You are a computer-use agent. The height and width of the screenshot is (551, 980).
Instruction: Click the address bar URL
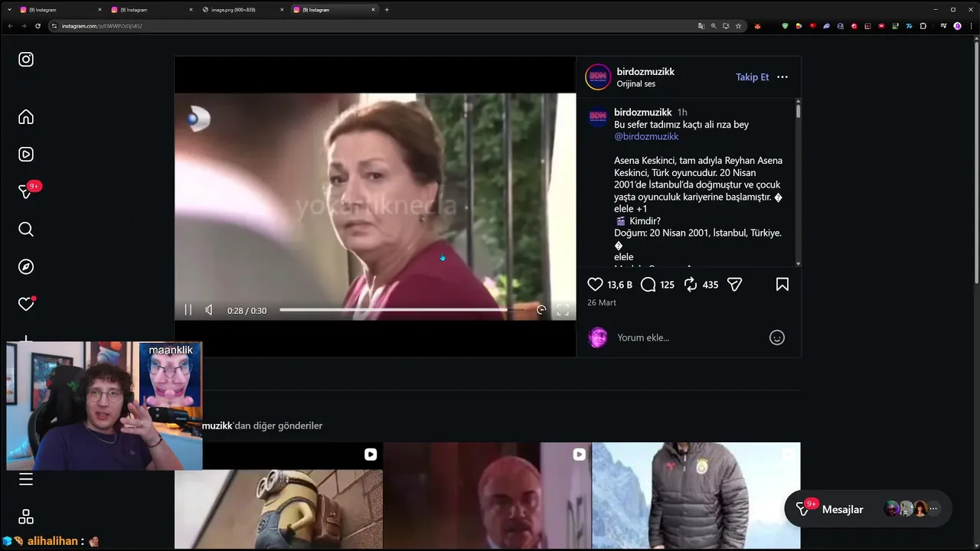102,26
